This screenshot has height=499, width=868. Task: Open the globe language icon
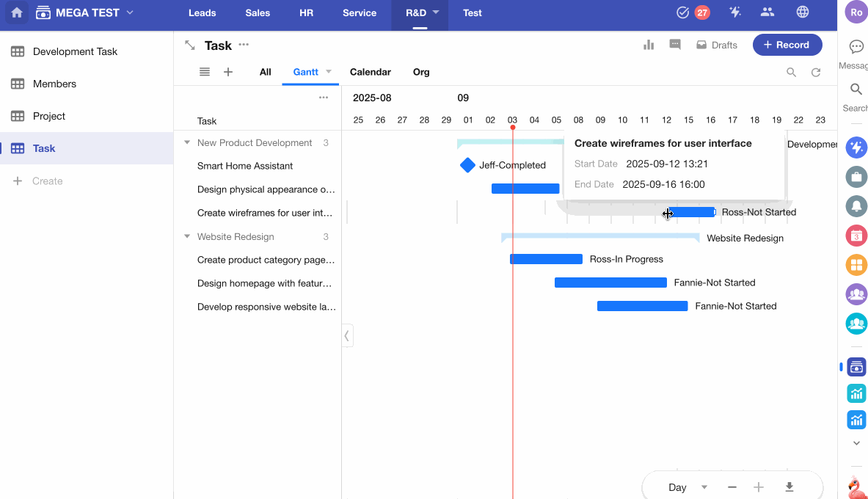coord(803,12)
